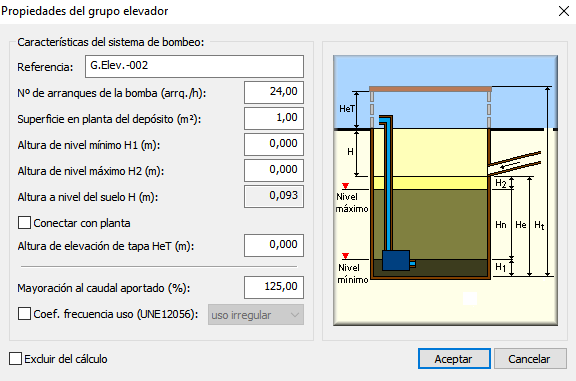Enable Coef. frecuencia uso (UNE12056) checkbox
576x381 pixels.
tap(24, 314)
